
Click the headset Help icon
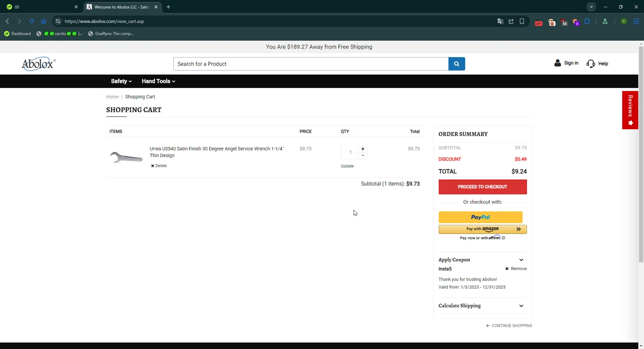(x=591, y=64)
